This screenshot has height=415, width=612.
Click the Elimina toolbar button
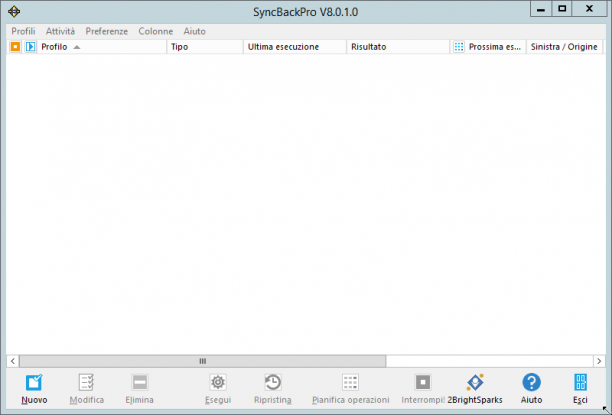tap(140, 389)
